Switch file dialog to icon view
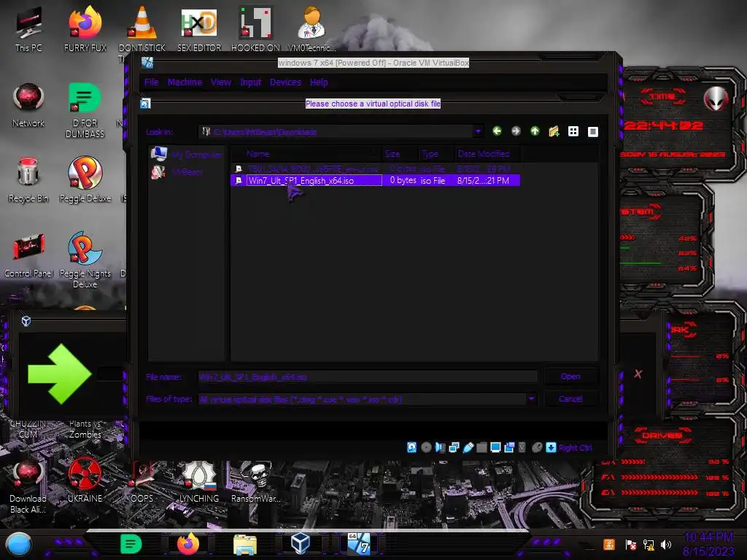Viewport: 747px width, 560px height. [573, 131]
